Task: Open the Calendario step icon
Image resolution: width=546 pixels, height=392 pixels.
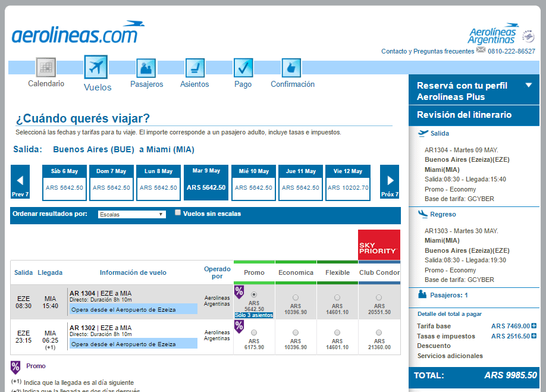Action: (46, 67)
